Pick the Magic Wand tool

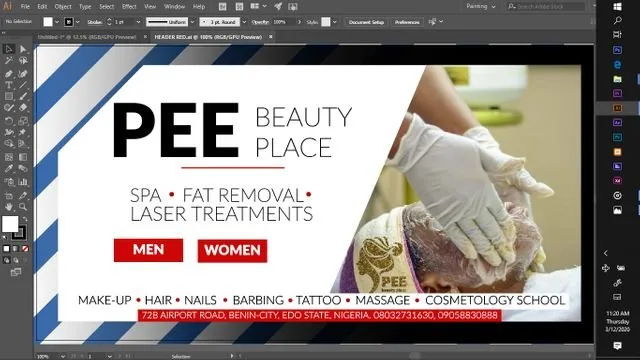coord(9,61)
